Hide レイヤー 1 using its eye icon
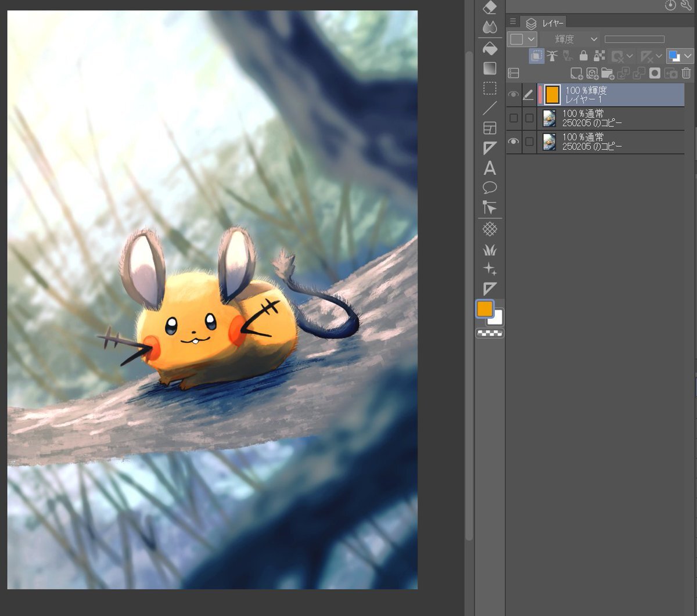The image size is (697, 616). [x=513, y=95]
